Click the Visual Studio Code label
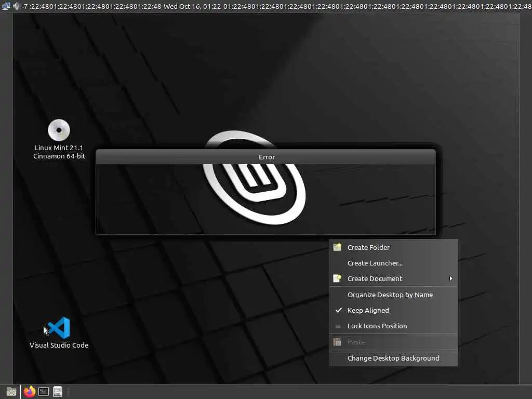 [x=59, y=345]
